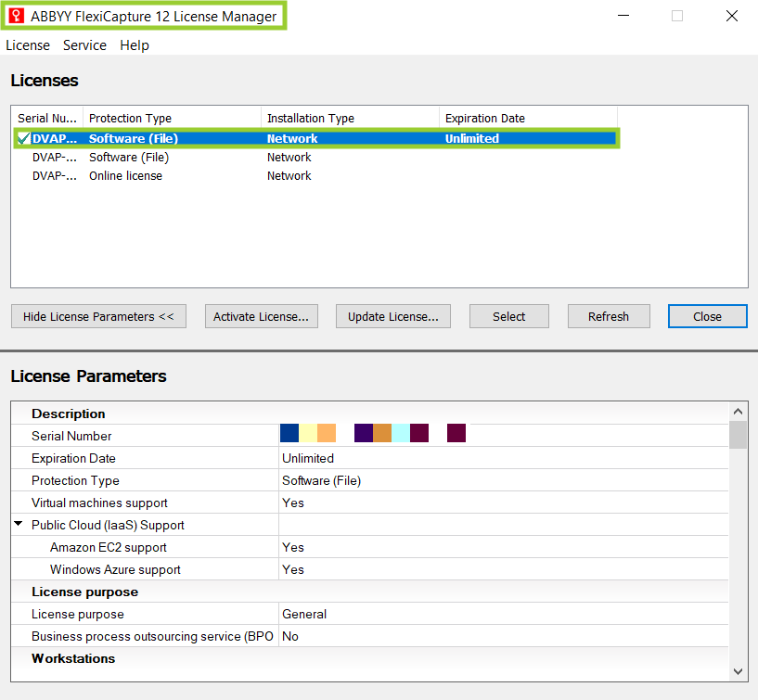The image size is (758, 700).
Task: Sort by Serial Number column header
Action: 47,119
